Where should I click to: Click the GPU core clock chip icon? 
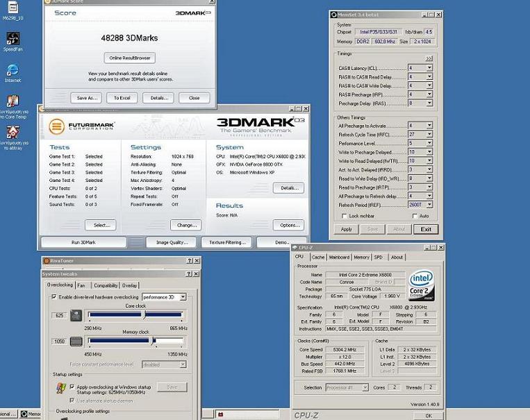76,316
